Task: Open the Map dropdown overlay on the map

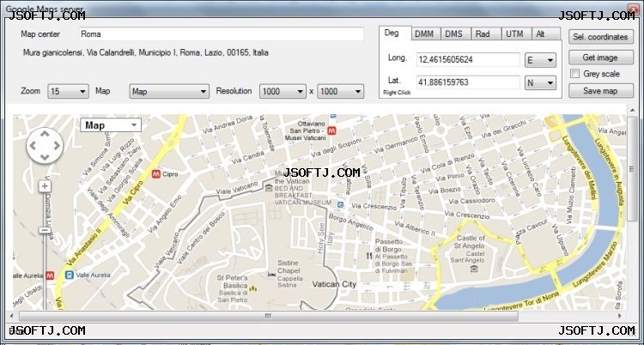Action: click(x=111, y=125)
